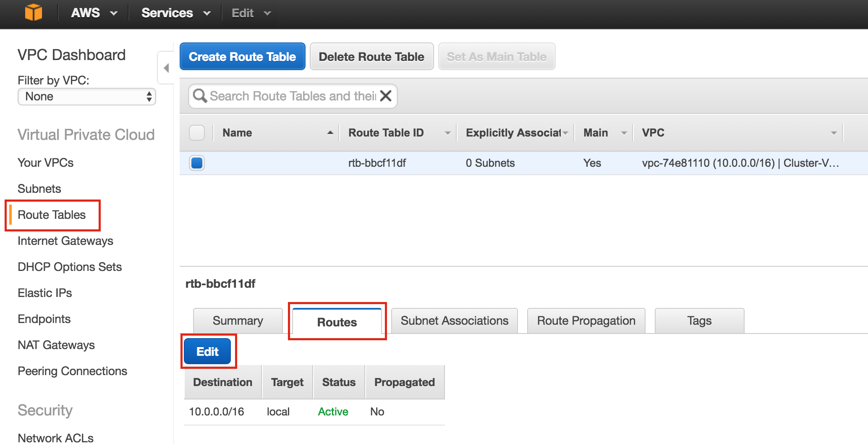Click the Route Table ID column header
This screenshot has width=868, height=444.
[386, 133]
